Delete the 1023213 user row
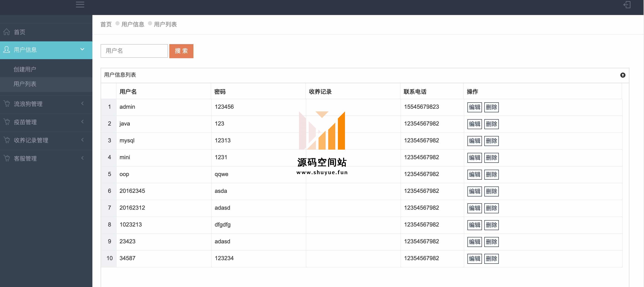 click(x=492, y=225)
